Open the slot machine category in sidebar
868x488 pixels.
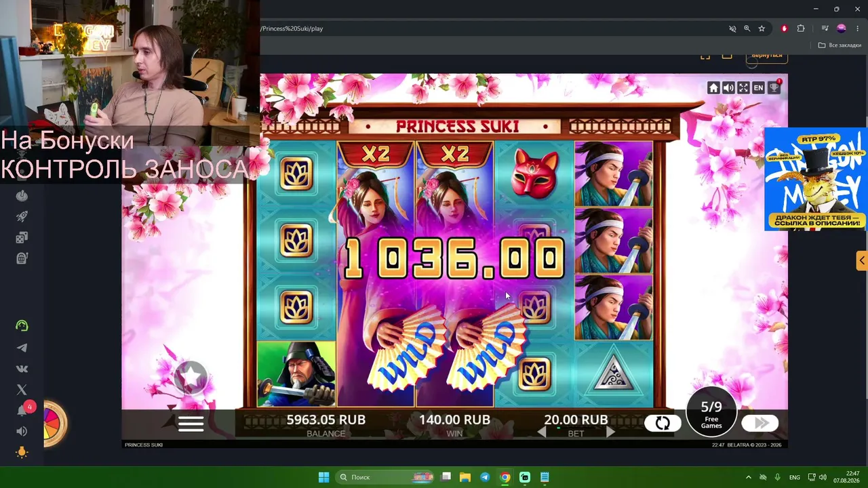coord(22,258)
